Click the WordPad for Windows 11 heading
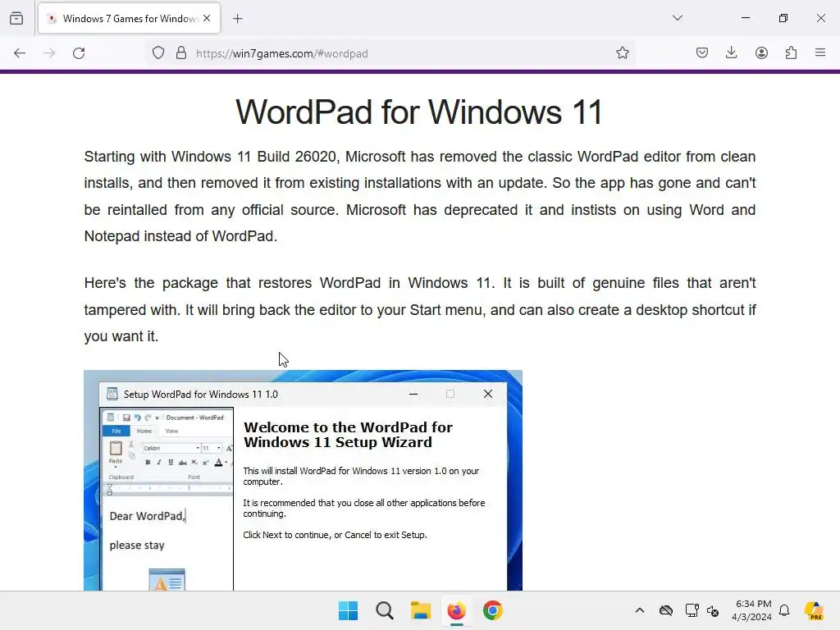This screenshot has height=630, width=840. (x=419, y=112)
